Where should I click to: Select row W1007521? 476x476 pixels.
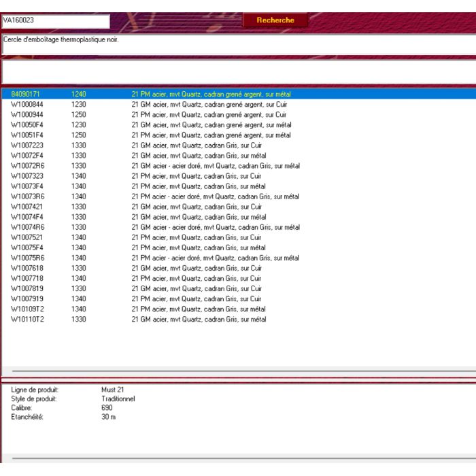(x=239, y=237)
